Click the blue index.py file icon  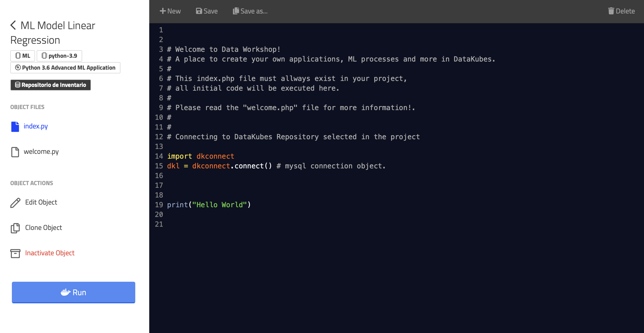point(15,126)
